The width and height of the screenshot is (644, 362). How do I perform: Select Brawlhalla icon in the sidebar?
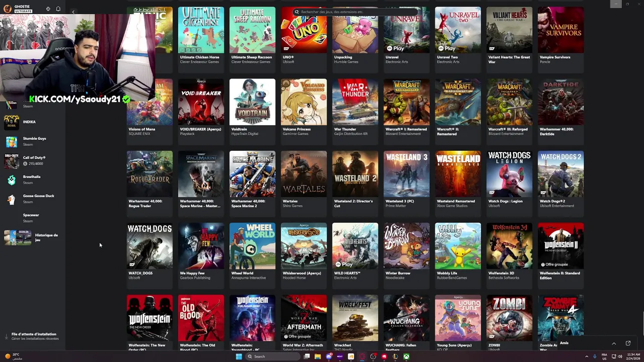pos(12,179)
